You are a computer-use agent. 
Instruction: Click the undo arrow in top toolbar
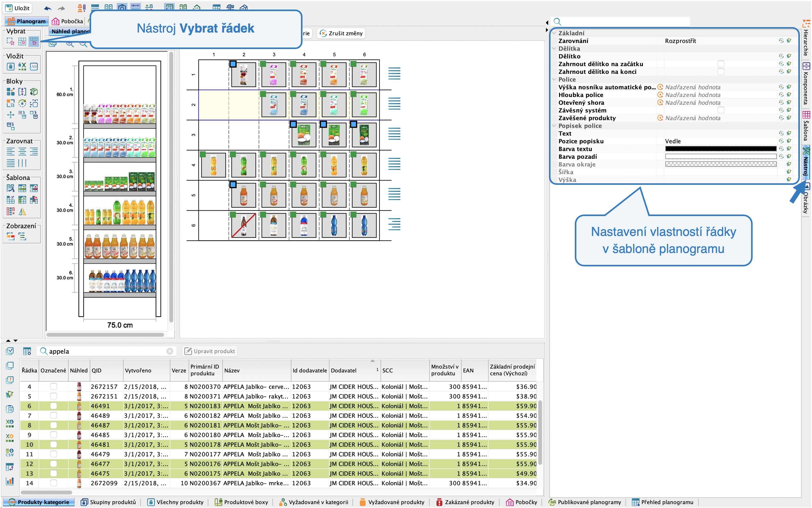[47, 8]
